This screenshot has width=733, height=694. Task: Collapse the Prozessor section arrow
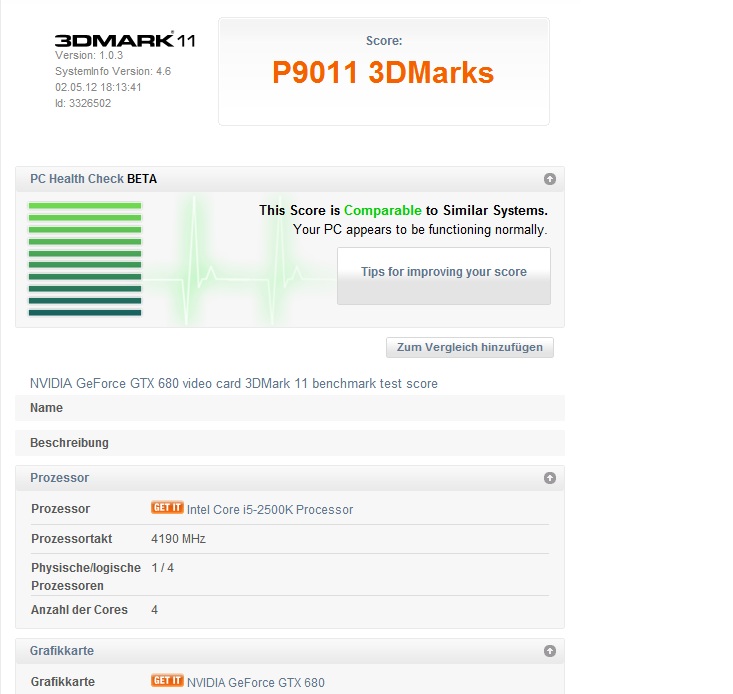click(x=550, y=478)
